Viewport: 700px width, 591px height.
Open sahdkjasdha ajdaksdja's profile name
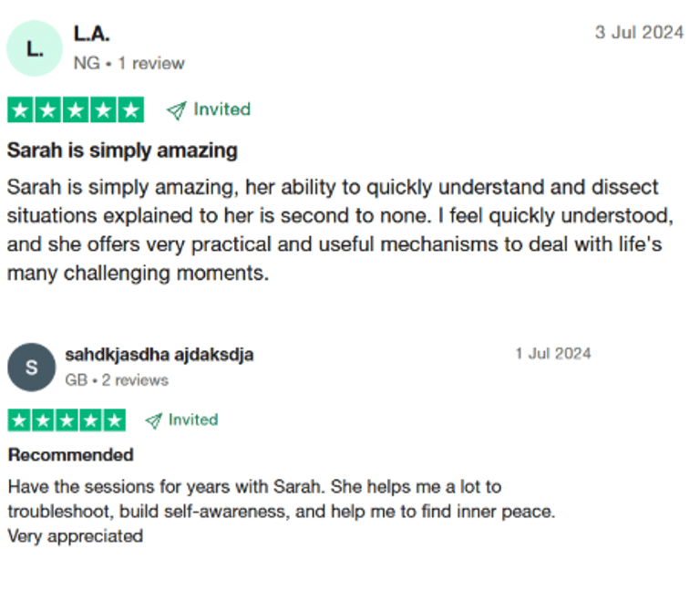[x=160, y=354]
